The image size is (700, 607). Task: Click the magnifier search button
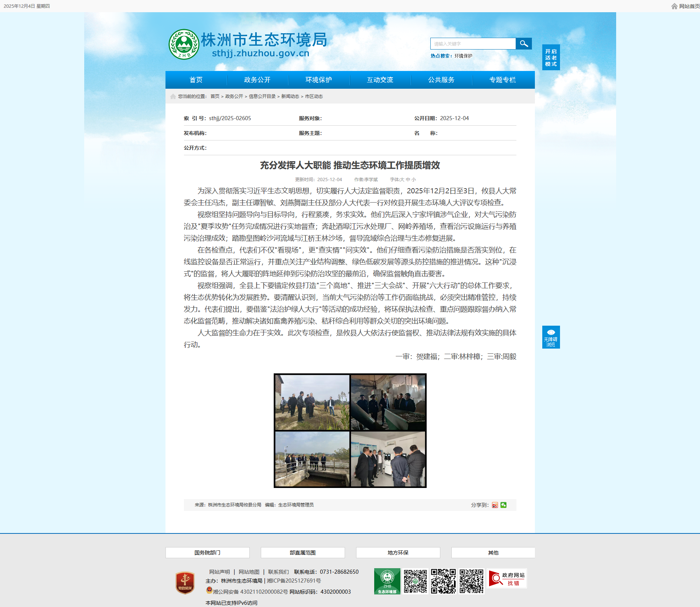click(x=523, y=44)
